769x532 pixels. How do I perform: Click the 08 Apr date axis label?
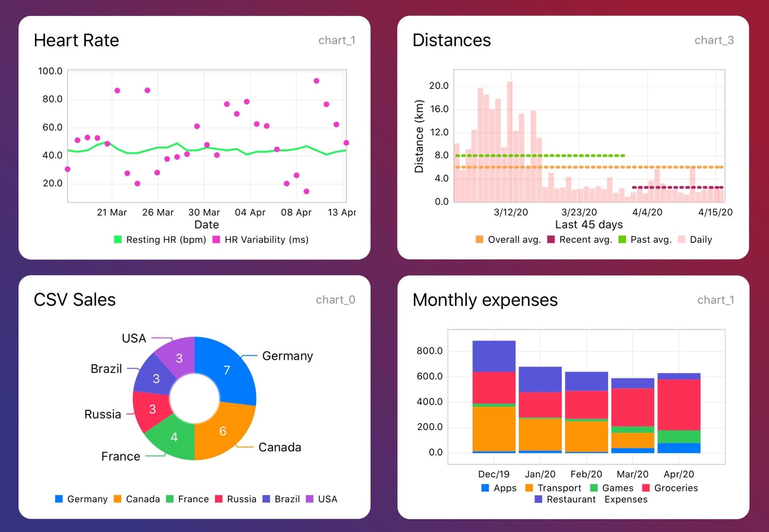[x=296, y=213]
